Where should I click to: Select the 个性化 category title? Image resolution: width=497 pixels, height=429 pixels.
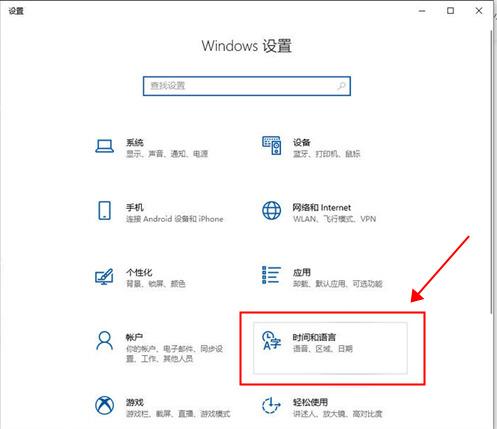(139, 272)
